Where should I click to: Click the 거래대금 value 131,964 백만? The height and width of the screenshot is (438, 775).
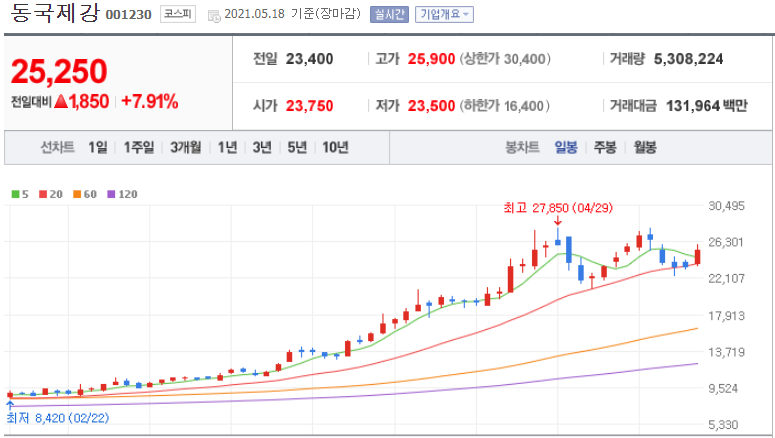point(707,106)
